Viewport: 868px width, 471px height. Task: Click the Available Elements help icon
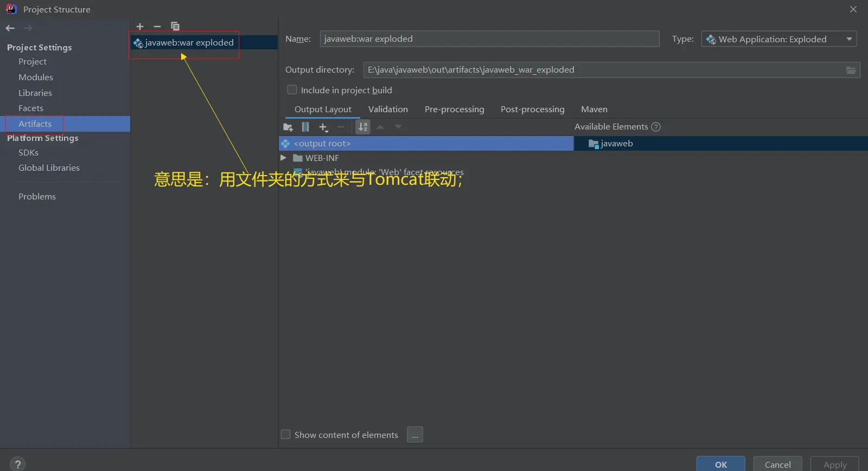(655, 127)
